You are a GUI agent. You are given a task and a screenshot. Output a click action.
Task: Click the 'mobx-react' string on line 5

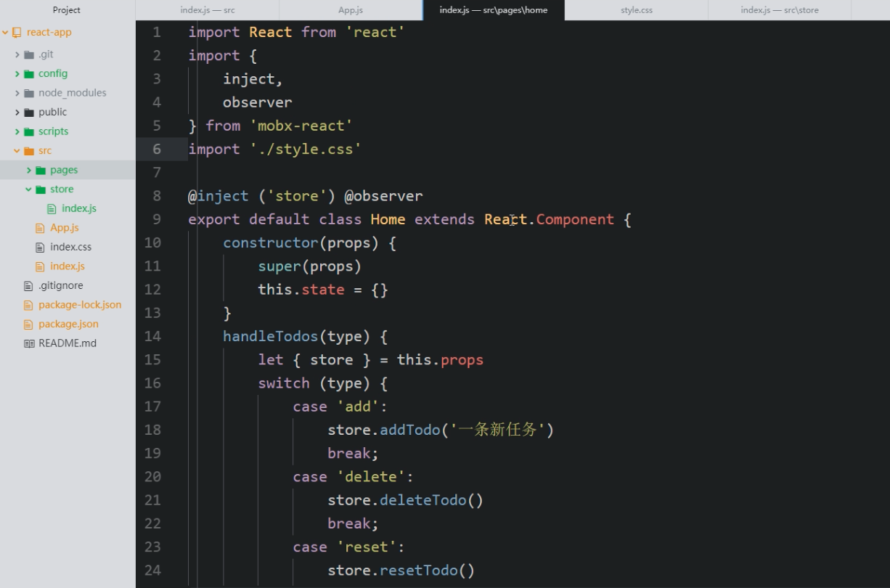tap(301, 126)
